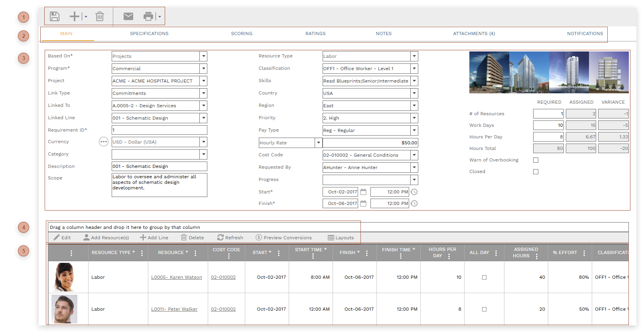The image size is (644, 335).
Task: Enable the Warn of Overbooking checkbox
Action: 536,160
